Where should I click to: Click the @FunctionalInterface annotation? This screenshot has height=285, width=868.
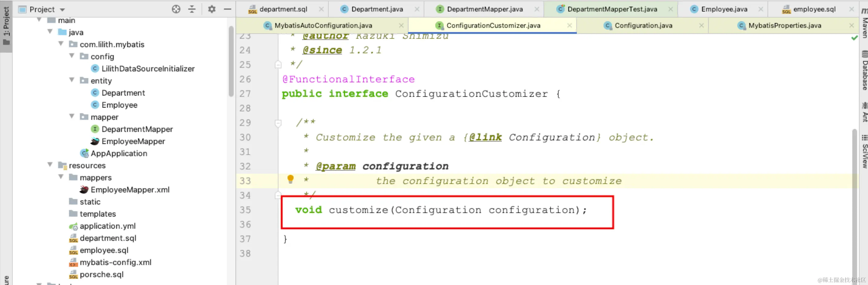point(348,80)
